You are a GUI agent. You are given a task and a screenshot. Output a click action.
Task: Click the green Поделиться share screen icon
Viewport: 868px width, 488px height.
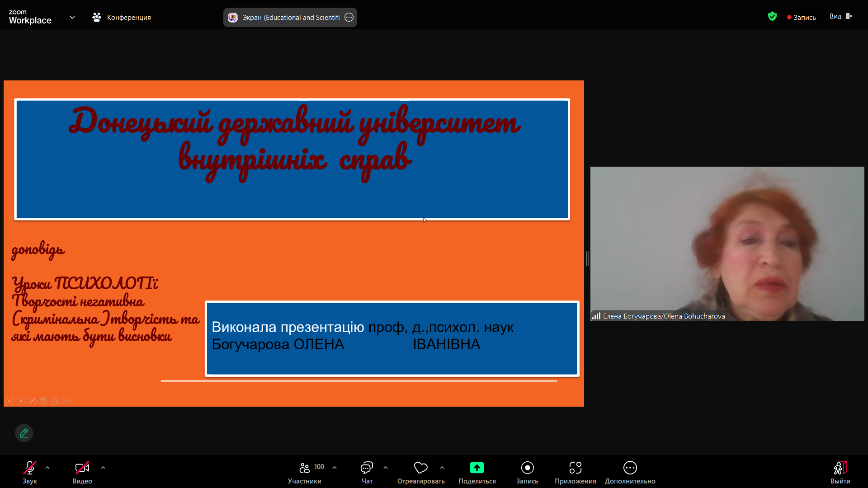coord(476,468)
